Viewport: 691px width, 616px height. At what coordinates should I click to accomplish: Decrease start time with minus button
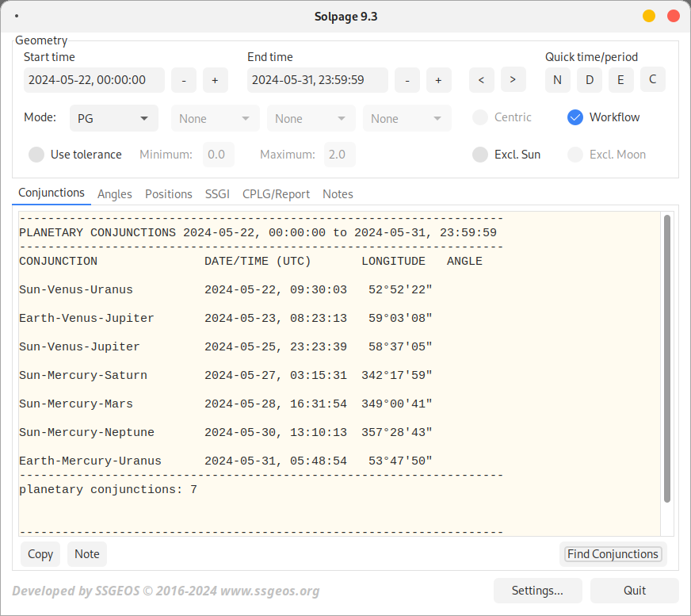pyautogui.click(x=184, y=80)
